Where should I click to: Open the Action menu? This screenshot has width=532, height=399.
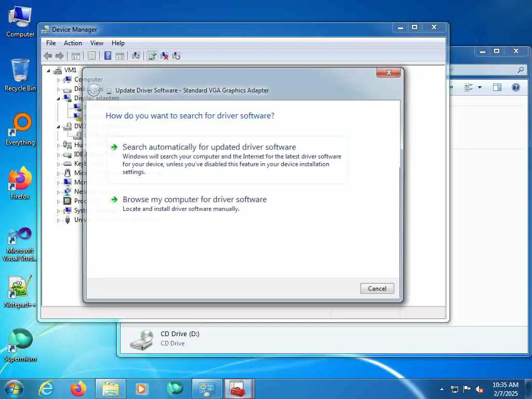[x=73, y=43]
